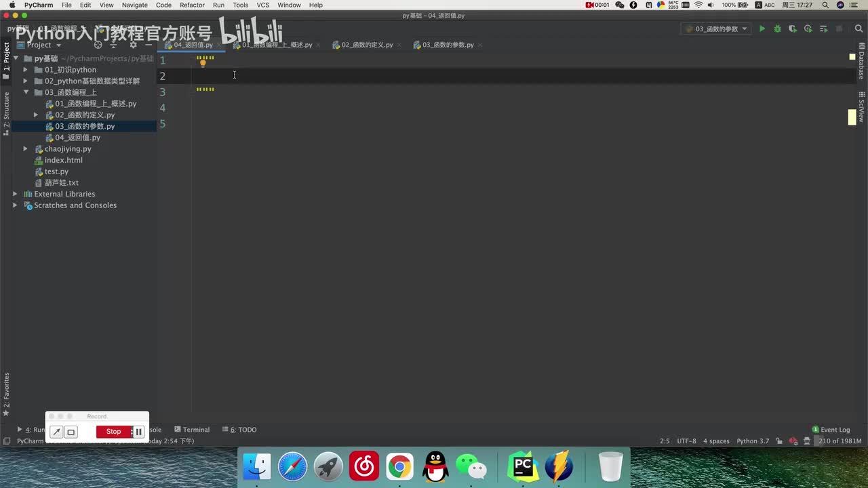Screen dimensions: 868x488
Task: Open QQ penguin app in Dock
Action: 435,467
